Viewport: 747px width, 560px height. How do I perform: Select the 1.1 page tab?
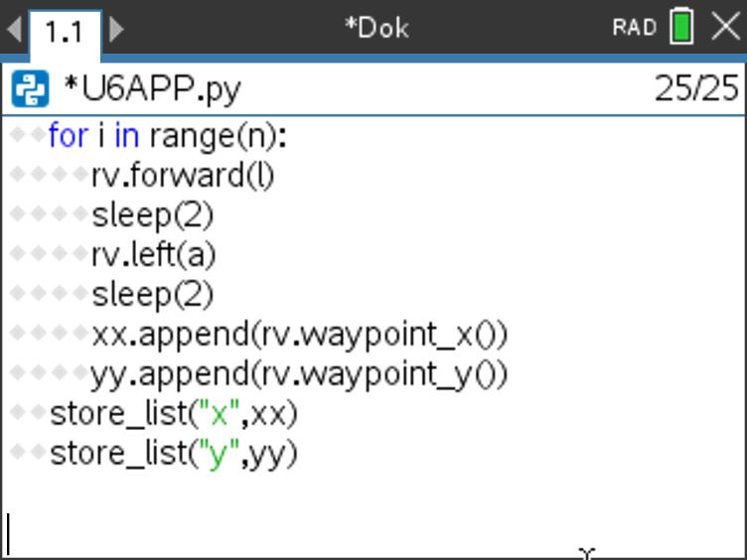coord(65,31)
